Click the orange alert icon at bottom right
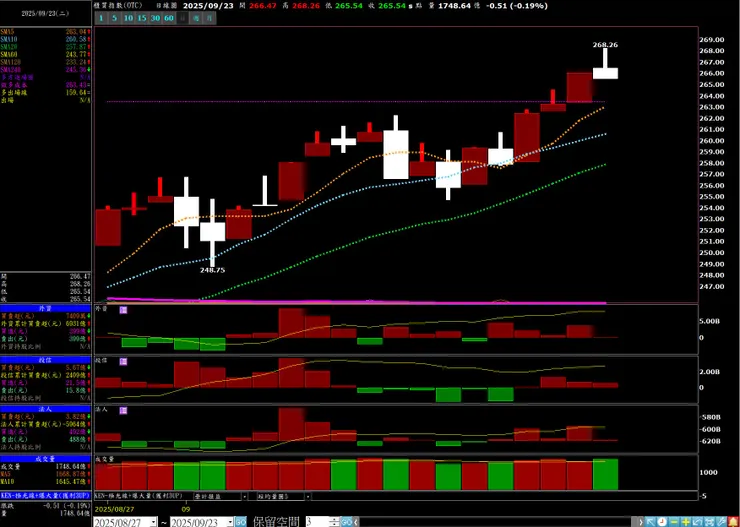Viewport: 740px width, 527px height. [x=733, y=522]
